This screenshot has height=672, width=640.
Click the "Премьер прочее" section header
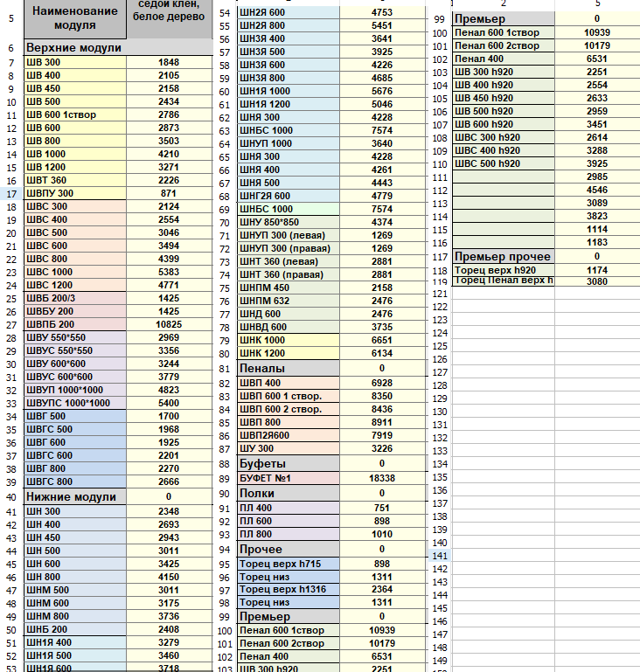504,256
